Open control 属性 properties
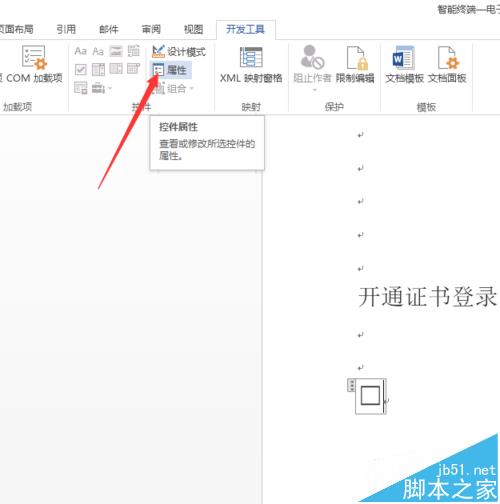The height and width of the screenshot is (504, 500). 171,70
